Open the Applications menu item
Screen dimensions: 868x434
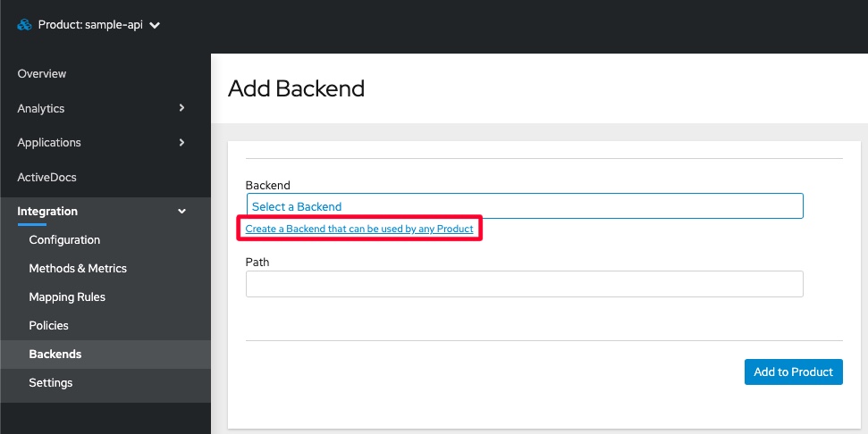pyautogui.click(x=49, y=142)
